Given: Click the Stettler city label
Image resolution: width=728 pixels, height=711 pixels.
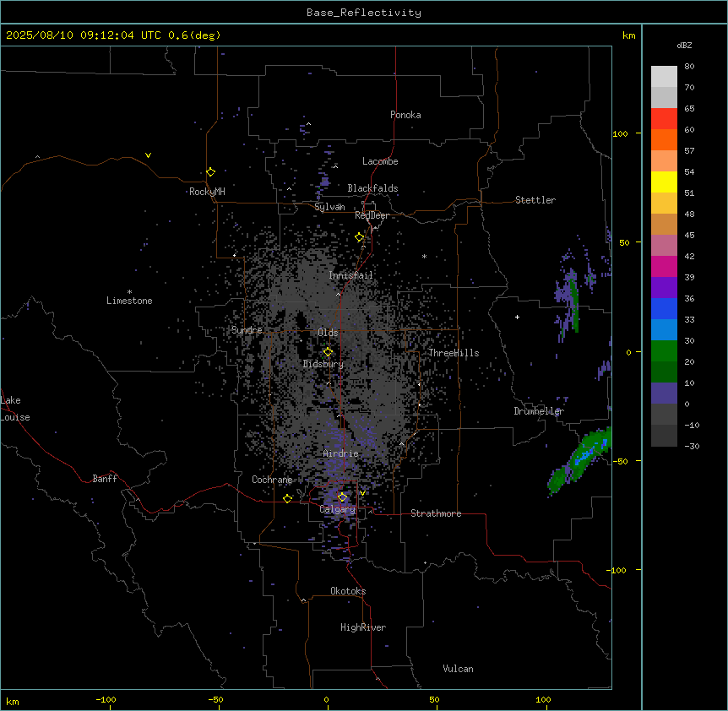Looking at the screenshot, I should (x=535, y=200).
